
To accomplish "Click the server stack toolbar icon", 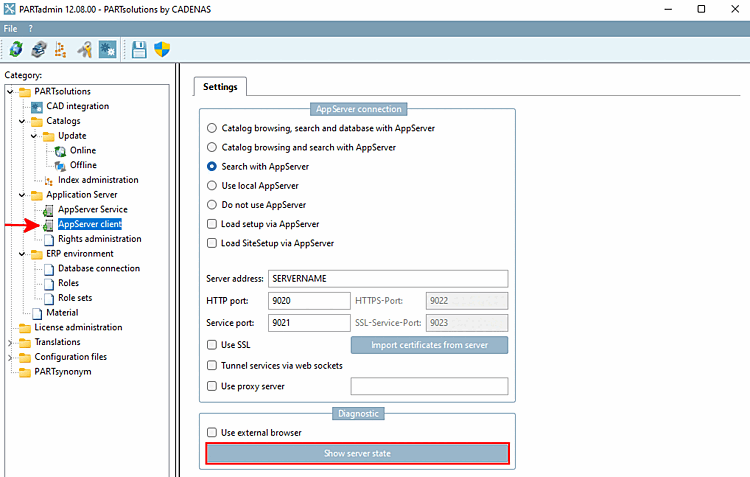I will (x=39, y=49).
